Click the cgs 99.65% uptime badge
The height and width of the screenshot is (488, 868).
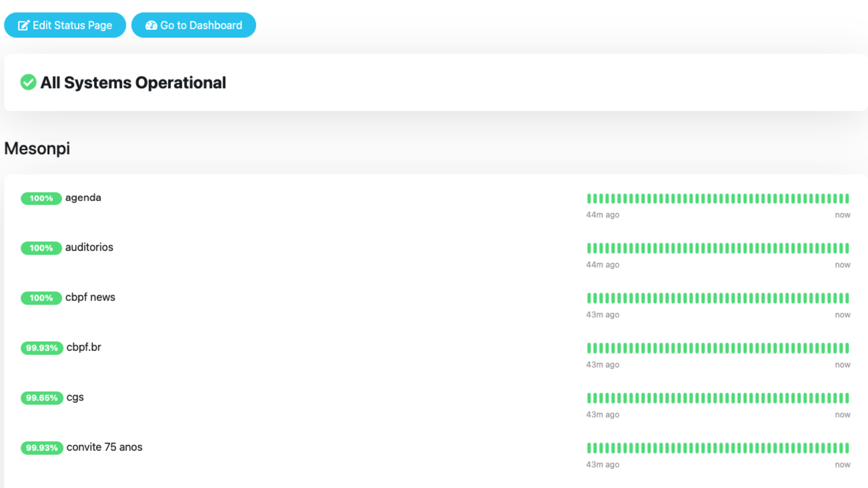(x=42, y=398)
